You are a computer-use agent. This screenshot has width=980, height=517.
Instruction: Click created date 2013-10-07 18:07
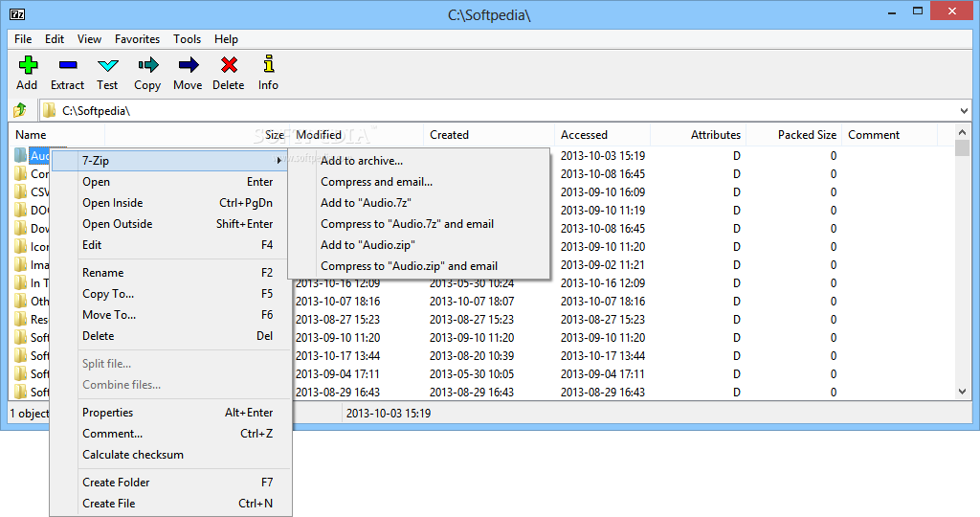pos(472,302)
